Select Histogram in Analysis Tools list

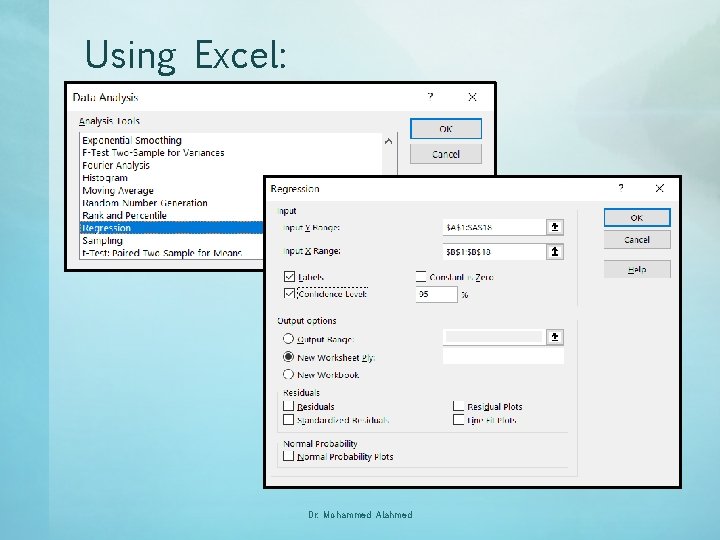point(105,178)
